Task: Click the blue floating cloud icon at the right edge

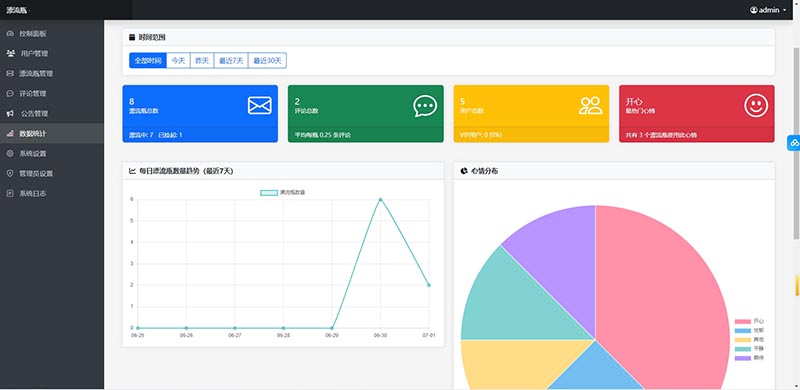Action: (794, 143)
